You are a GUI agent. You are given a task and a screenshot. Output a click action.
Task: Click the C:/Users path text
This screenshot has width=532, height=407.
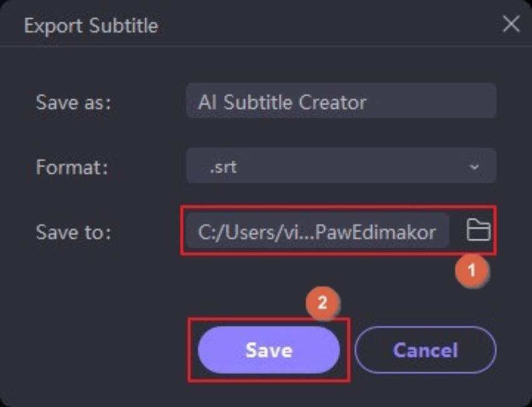click(317, 233)
